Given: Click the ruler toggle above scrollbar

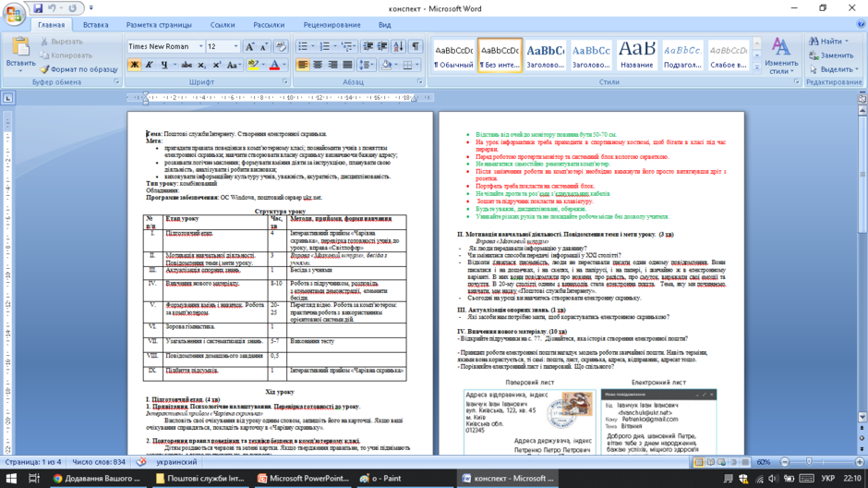Looking at the screenshot, I should click(862, 98).
